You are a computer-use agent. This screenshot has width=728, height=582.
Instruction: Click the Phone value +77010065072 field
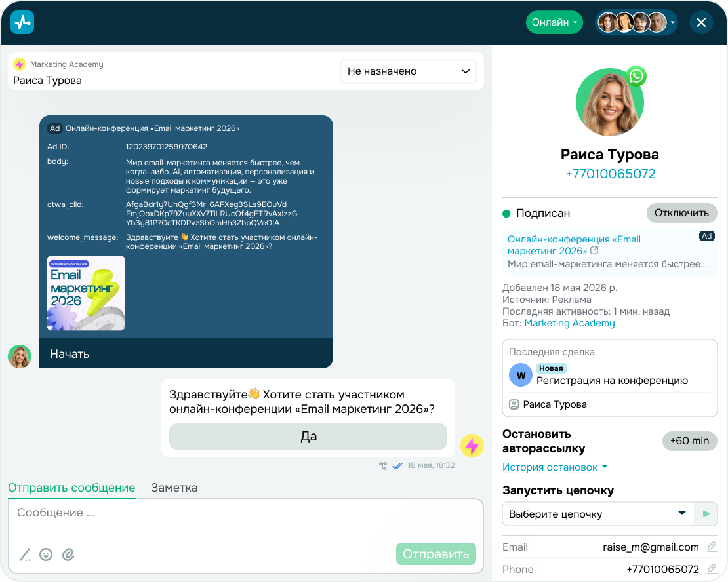(x=662, y=570)
